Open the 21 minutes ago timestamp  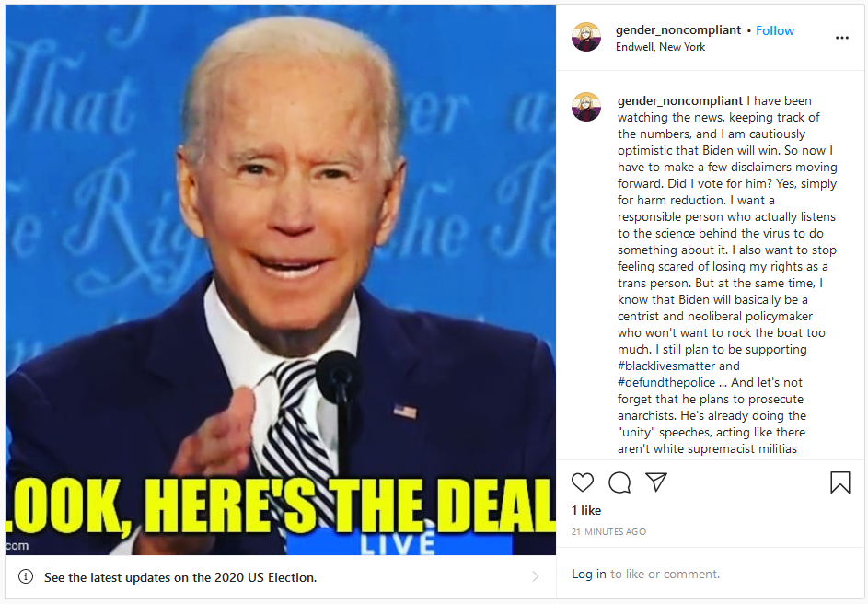[608, 531]
